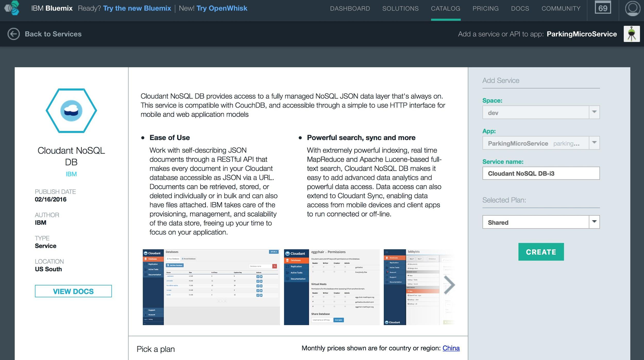This screenshot has width=644, height=360.
Task: Open the Cloudant Databases screenshot thumbnail
Action: [211, 287]
